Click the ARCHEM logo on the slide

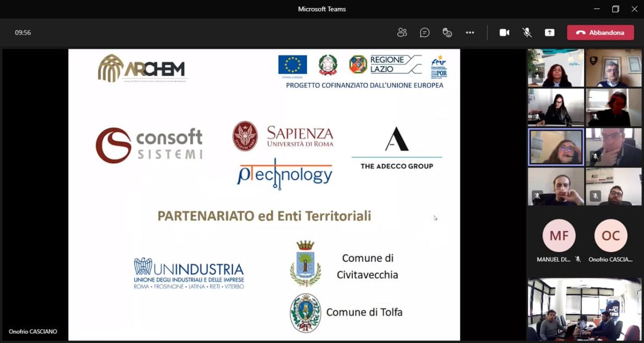[x=142, y=69]
